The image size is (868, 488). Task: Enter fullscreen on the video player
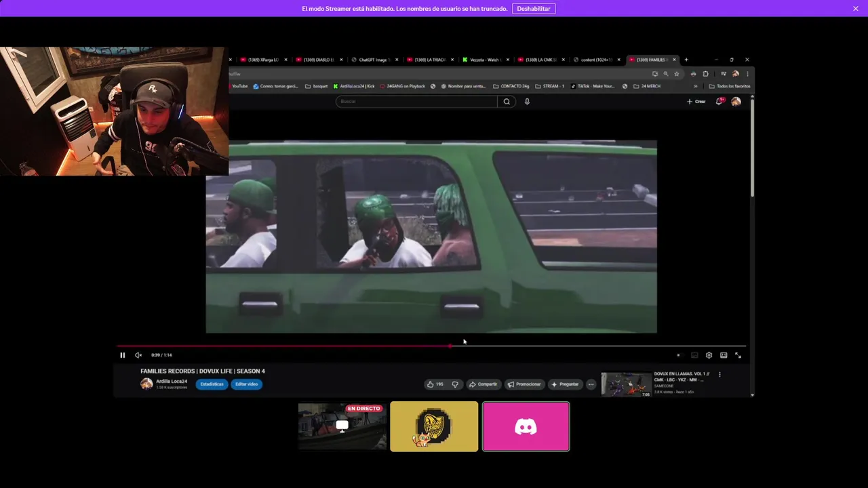(x=738, y=355)
